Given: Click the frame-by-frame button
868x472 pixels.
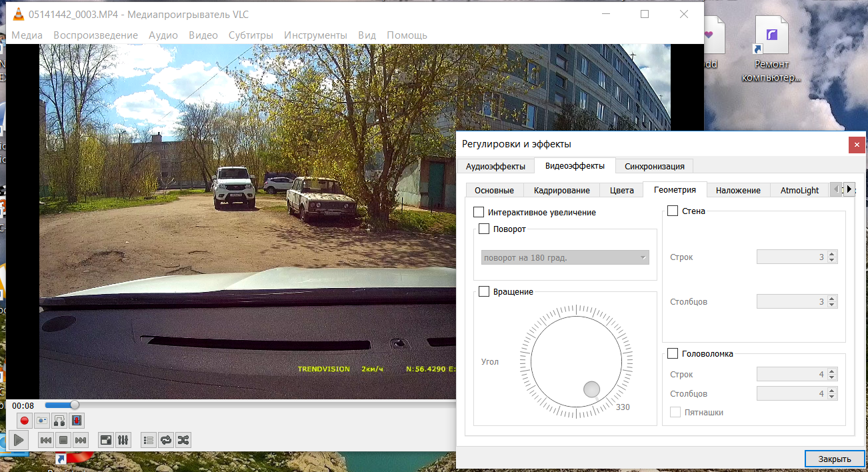Looking at the screenshot, I should pyautogui.click(x=77, y=421).
